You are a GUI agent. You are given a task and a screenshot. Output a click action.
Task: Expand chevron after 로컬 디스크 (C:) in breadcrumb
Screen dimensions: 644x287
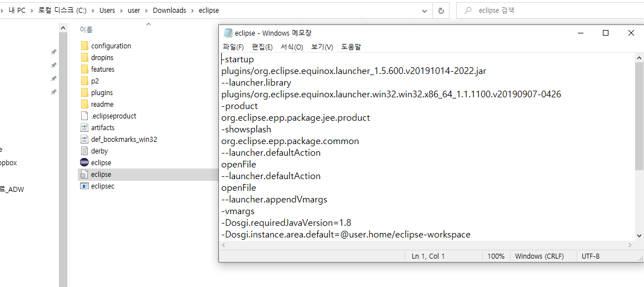point(93,11)
